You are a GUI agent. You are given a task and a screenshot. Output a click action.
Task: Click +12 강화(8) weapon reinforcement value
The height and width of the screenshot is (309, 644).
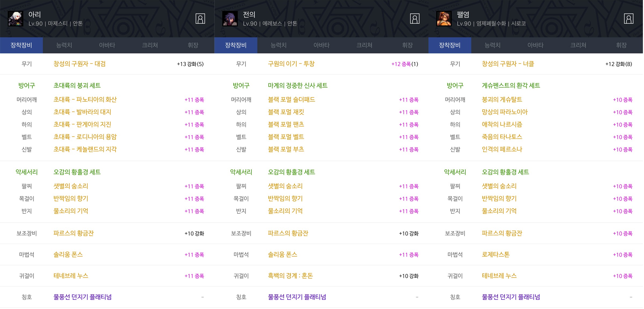(x=619, y=64)
